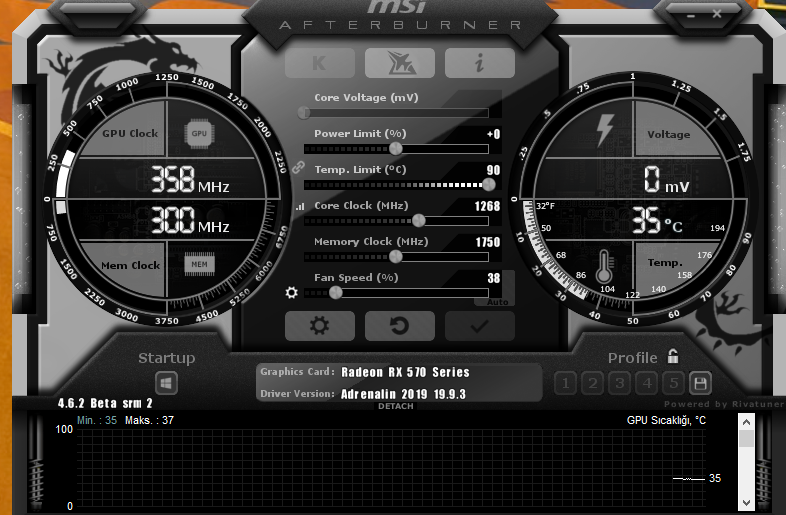Click Adrenalin 2019 19.9.3 driver text
Image resolution: width=786 pixels, height=515 pixels.
point(403,394)
